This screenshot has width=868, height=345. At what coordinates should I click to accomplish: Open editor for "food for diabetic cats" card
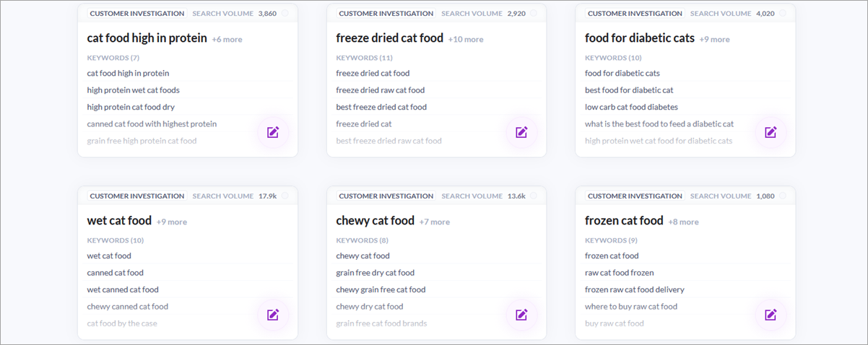(771, 132)
